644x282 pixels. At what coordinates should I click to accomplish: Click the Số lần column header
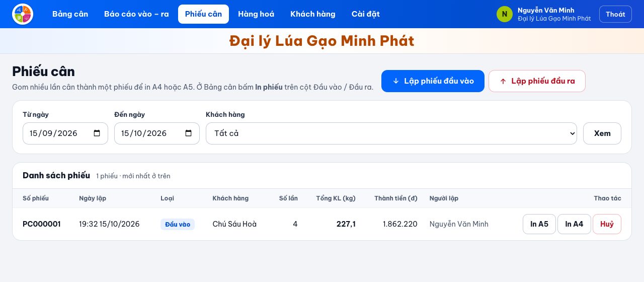pos(288,198)
